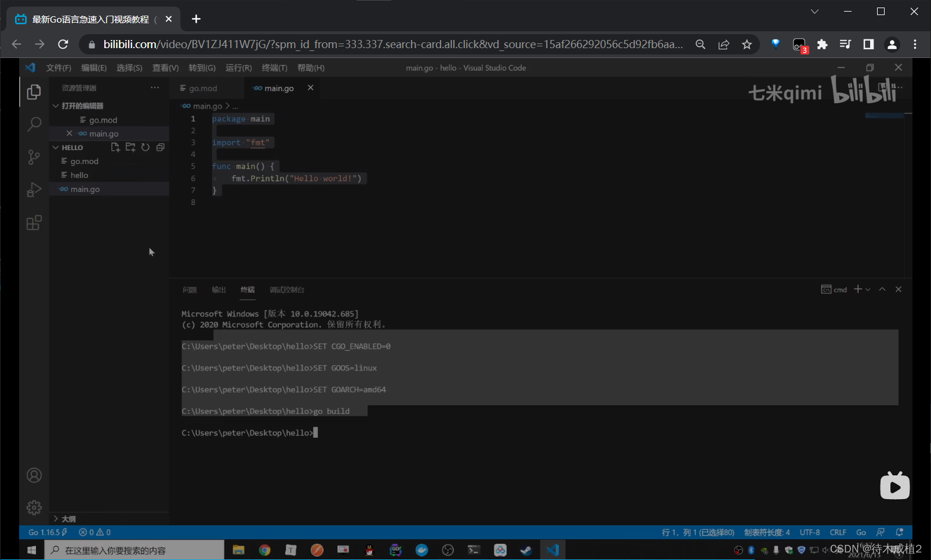Select main.go editor tab
Image resolution: width=931 pixels, height=560 pixels.
pos(279,88)
